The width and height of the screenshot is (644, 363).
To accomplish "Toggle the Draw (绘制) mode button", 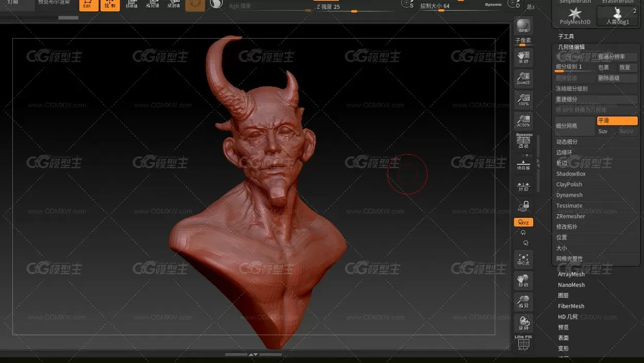I will coord(110,5).
